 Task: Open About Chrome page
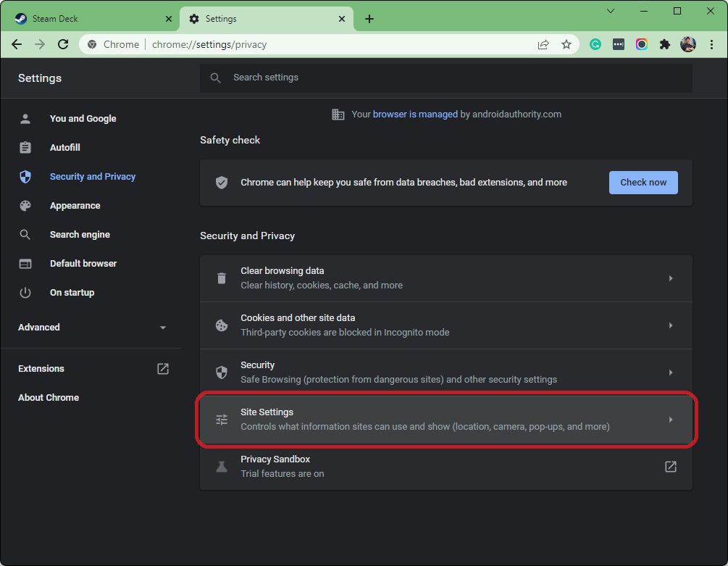(49, 398)
